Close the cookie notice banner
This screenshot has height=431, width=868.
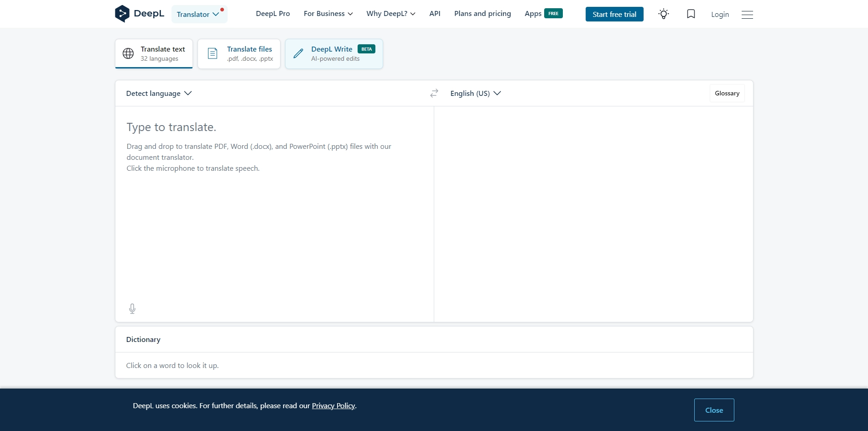(713, 410)
